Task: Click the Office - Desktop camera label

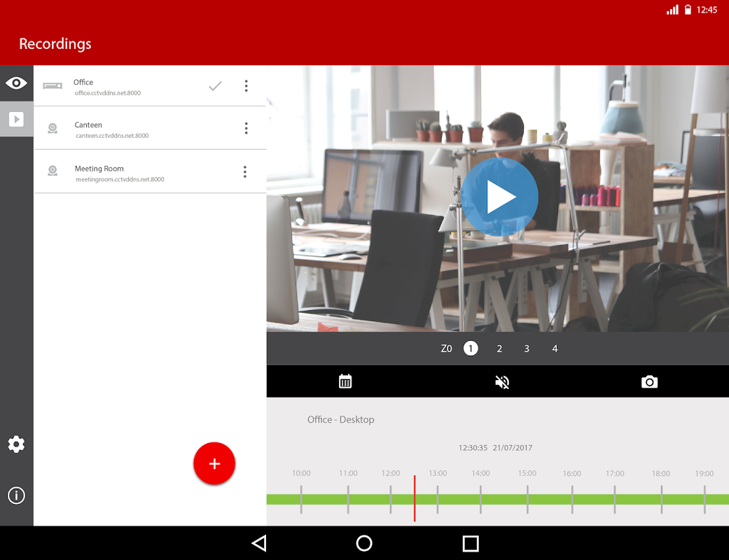Action: pos(341,420)
